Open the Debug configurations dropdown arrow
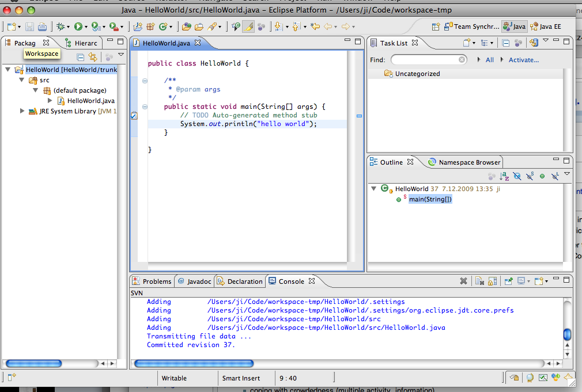 [x=68, y=26]
